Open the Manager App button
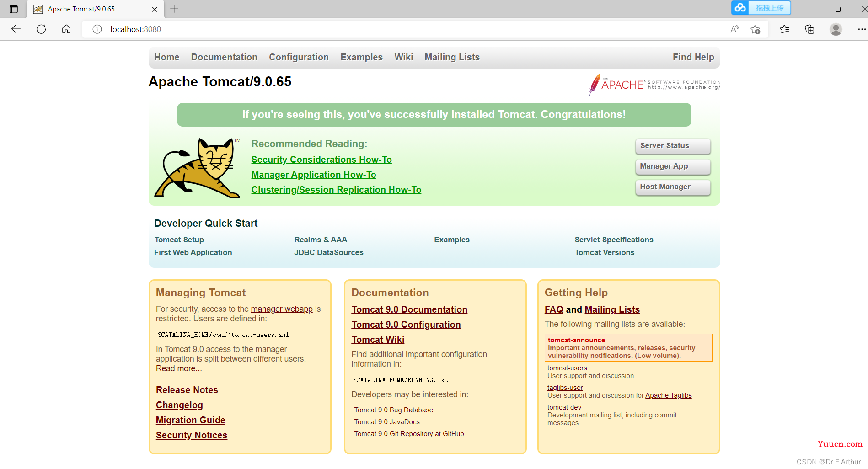Screen dimensions: 868x469 (x=673, y=166)
